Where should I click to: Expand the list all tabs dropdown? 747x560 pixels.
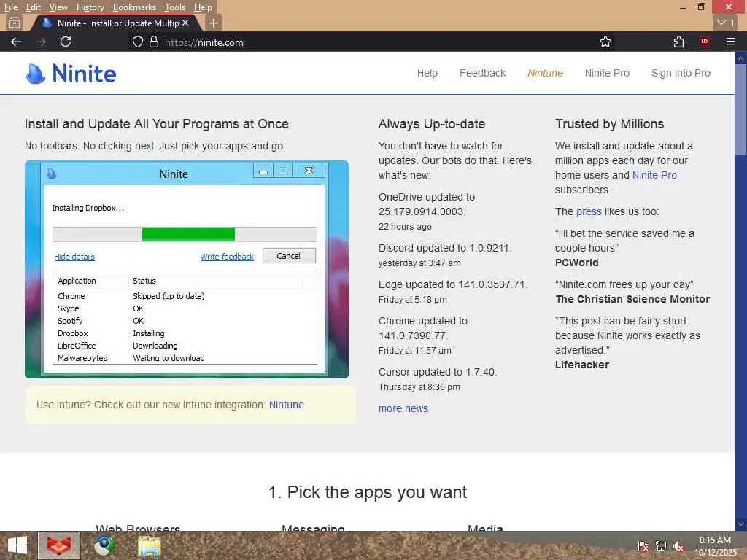(x=726, y=23)
